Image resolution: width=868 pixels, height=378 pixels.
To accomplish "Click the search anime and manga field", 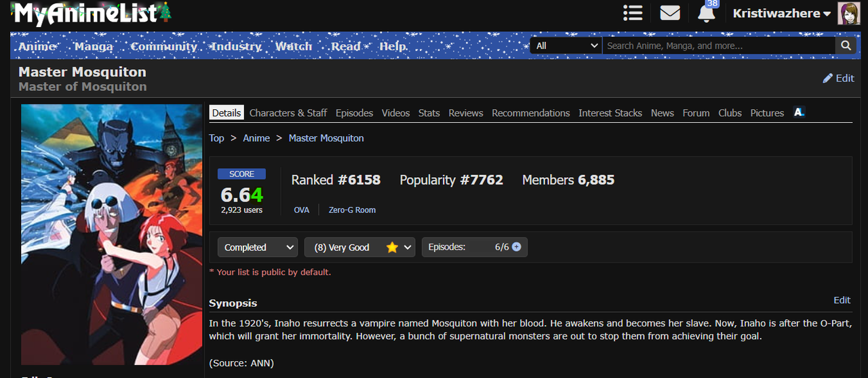I will point(719,45).
